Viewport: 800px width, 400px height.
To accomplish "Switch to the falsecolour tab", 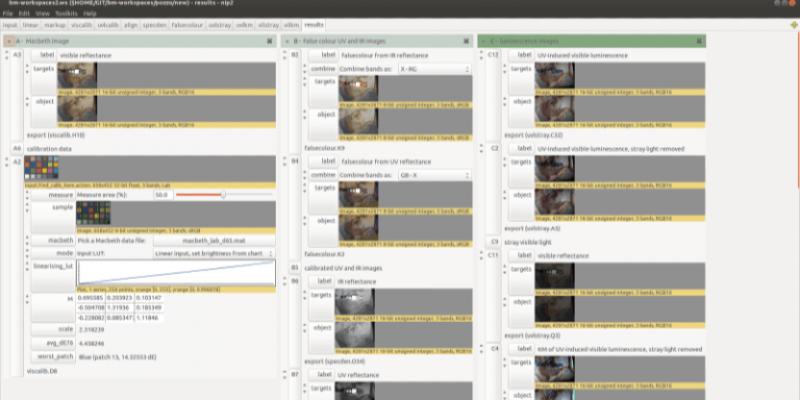I will [186, 23].
